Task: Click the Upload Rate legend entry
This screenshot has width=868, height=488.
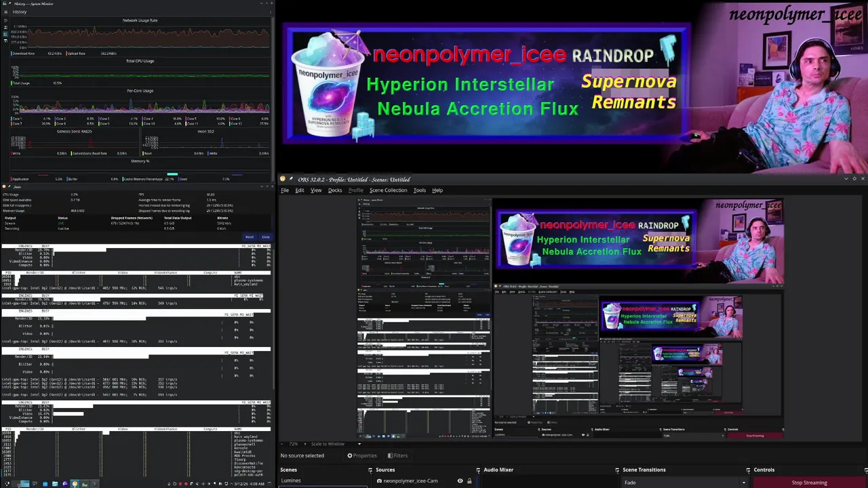Action: [x=77, y=54]
